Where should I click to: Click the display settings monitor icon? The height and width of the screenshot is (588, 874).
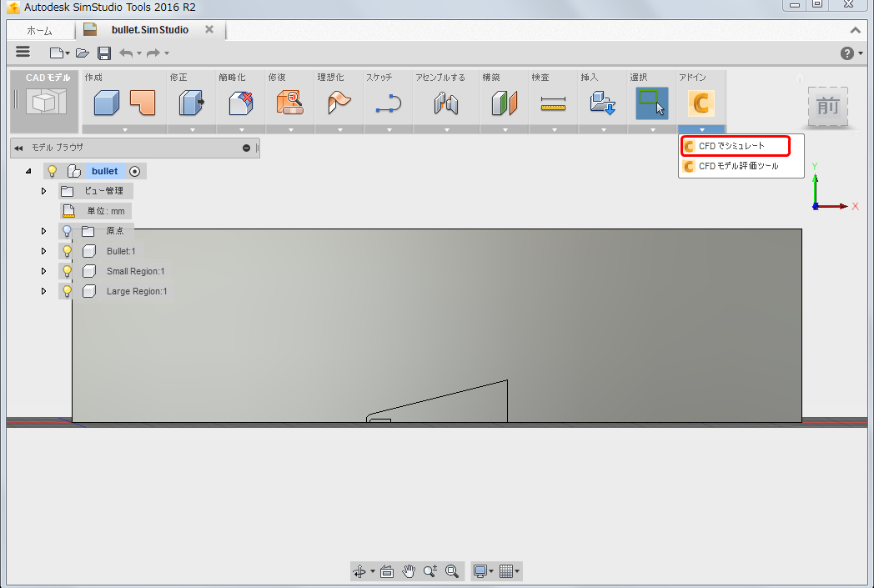pos(480,571)
